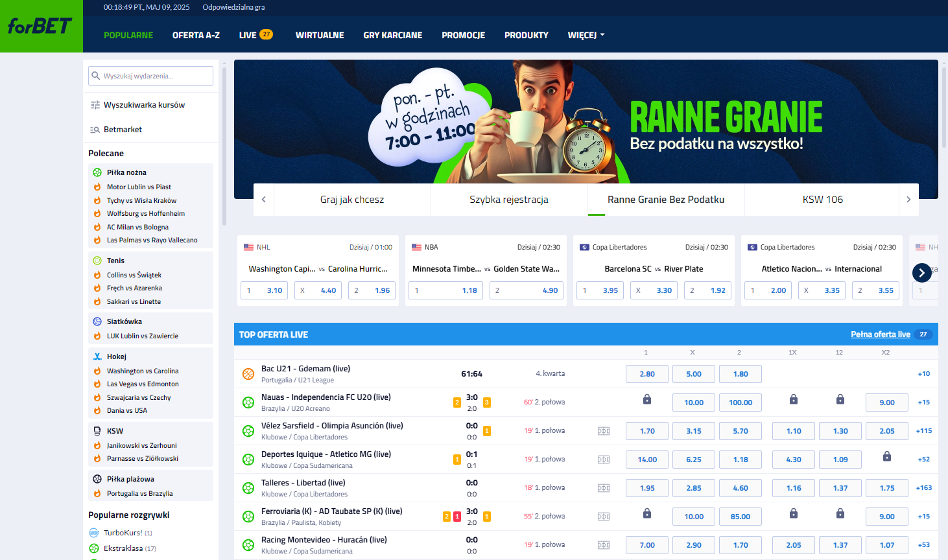Click the search magnifier icon

point(96,76)
